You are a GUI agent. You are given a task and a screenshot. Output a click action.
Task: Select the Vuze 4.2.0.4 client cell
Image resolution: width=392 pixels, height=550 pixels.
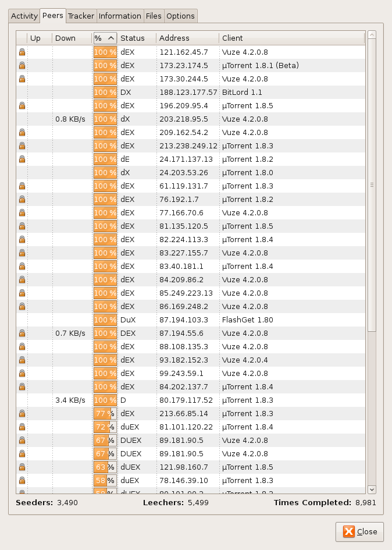(245, 360)
